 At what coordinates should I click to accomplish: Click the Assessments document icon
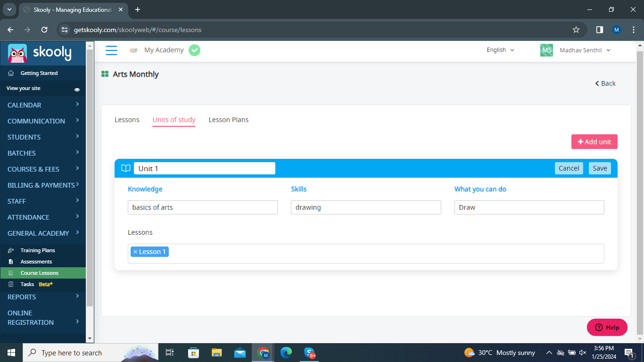pyautogui.click(x=11, y=262)
